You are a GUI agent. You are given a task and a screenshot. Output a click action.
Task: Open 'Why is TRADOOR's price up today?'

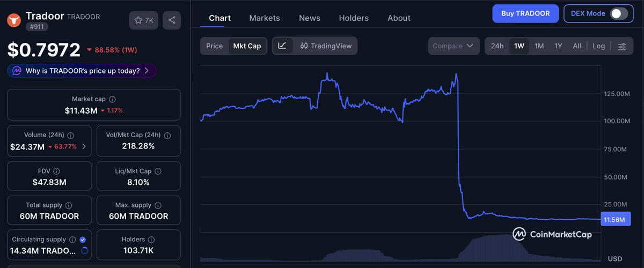pos(83,70)
